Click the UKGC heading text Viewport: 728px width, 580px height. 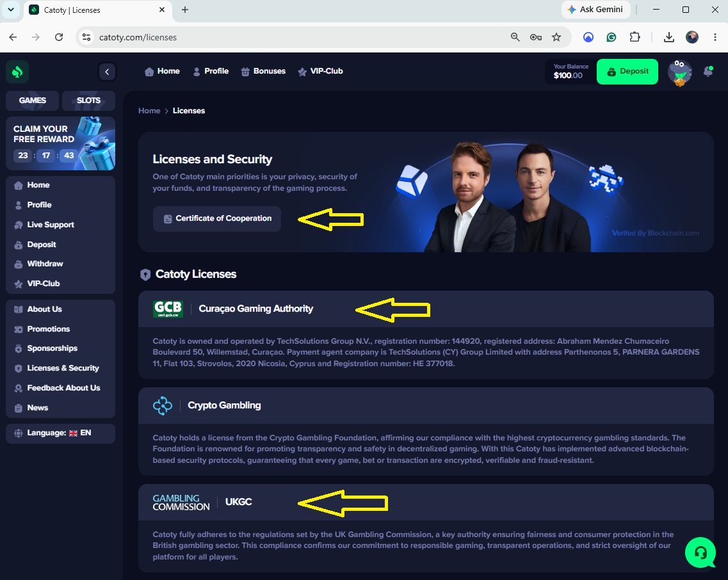(x=239, y=502)
